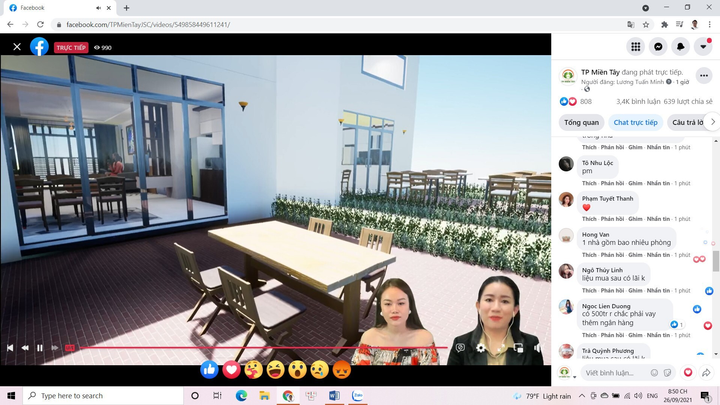Open the Ngoc Lien Duong profile name

606,306
